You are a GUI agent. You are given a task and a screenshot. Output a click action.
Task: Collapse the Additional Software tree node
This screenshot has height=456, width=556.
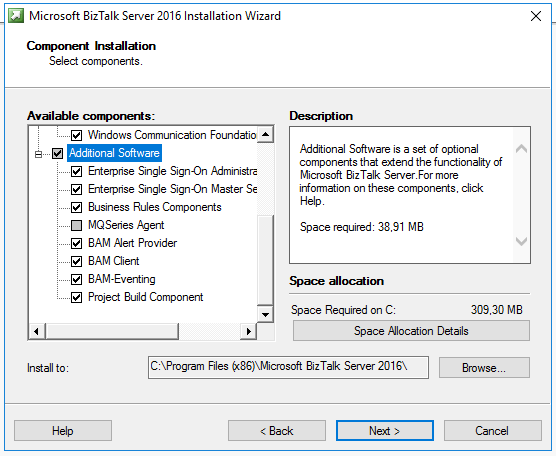[38, 154]
